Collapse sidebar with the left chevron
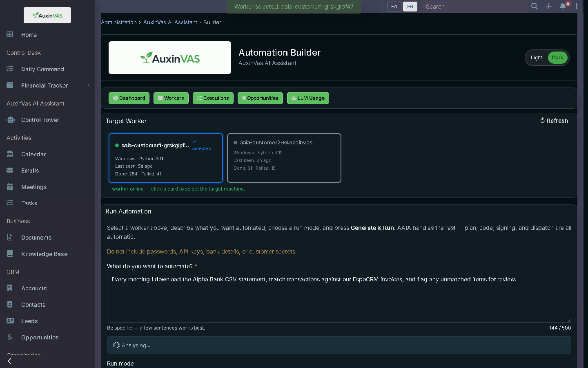 (x=9, y=361)
